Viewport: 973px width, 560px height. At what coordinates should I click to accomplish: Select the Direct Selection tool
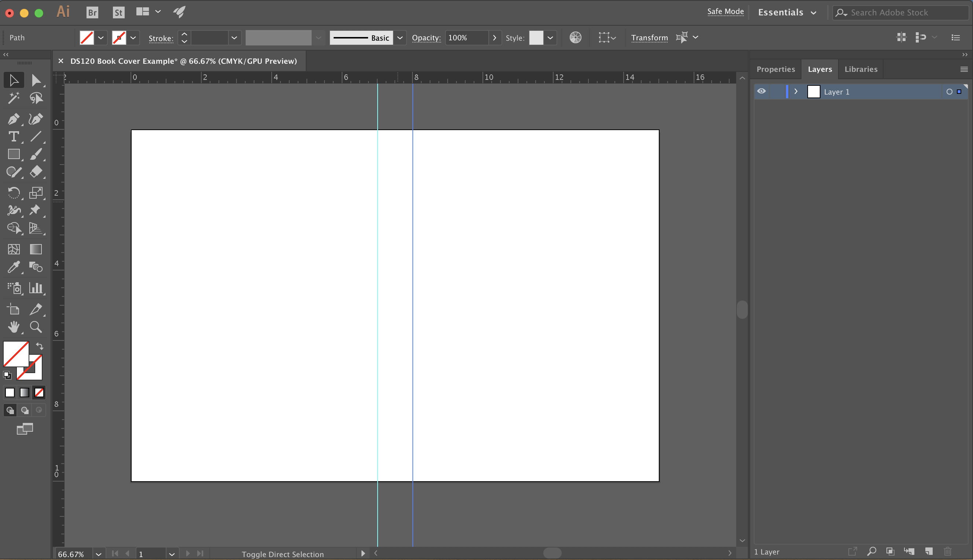tap(36, 80)
